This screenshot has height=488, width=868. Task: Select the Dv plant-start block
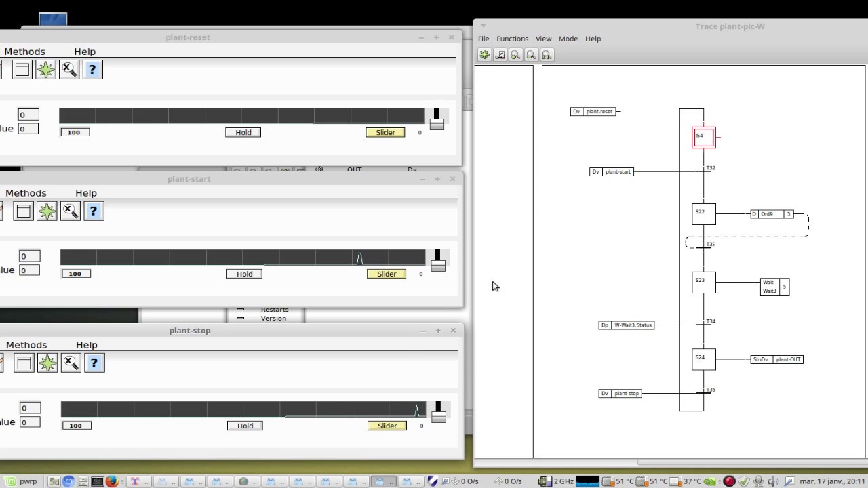[612, 171]
